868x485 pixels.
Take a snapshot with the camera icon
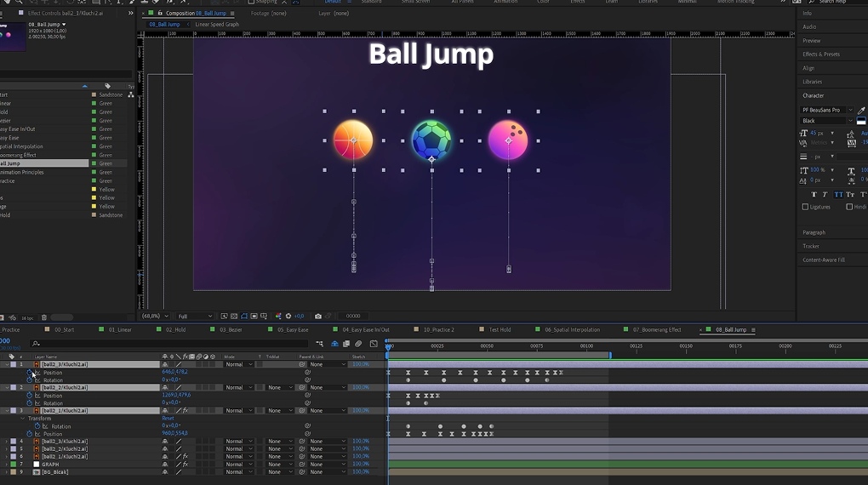(x=318, y=317)
